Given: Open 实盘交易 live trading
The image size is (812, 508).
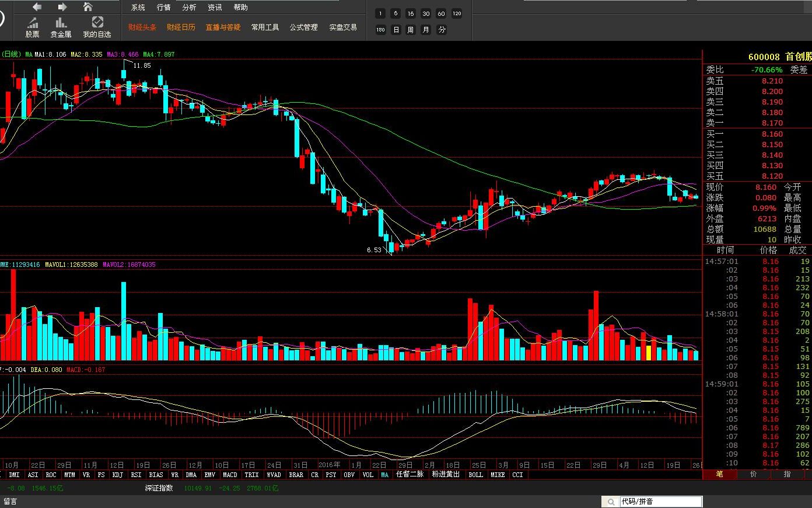Looking at the screenshot, I should click(x=343, y=27).
